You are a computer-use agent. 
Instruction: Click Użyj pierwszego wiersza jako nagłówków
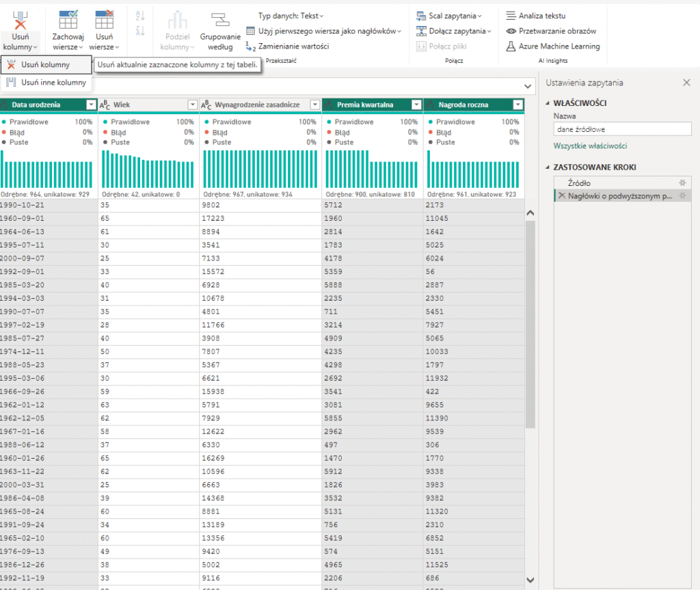(327, 31)
